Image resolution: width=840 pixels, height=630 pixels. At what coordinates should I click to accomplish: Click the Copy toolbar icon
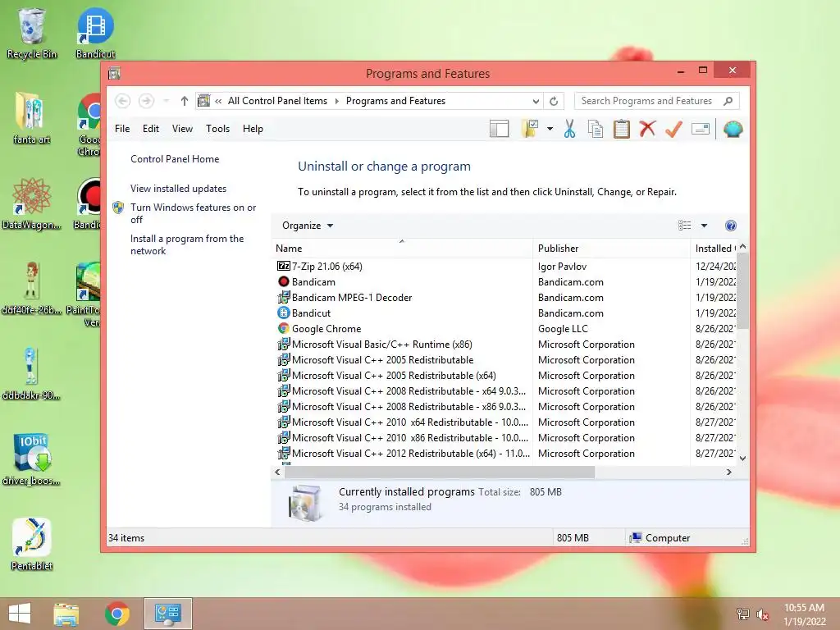pos(596,129)
